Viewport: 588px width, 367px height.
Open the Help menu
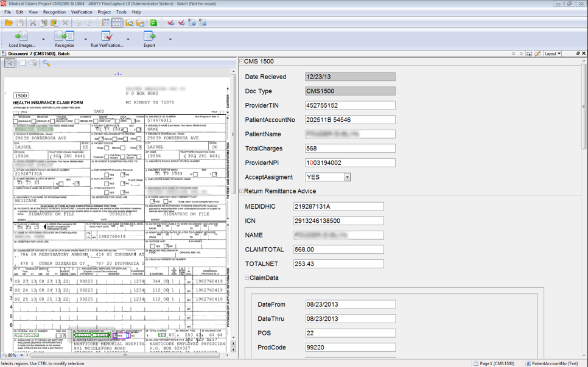click(136, 12)
